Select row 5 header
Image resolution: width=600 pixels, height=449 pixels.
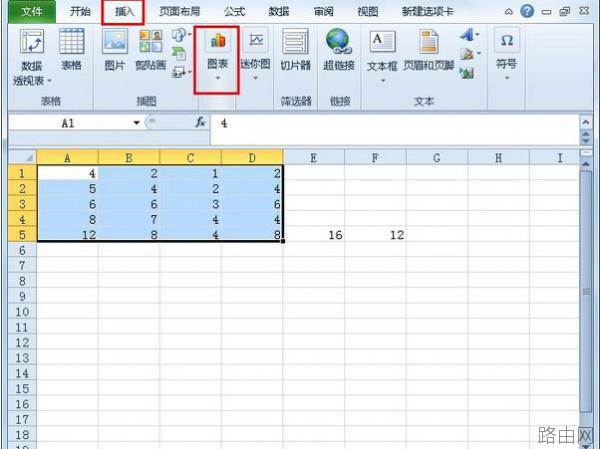[23, 234]
